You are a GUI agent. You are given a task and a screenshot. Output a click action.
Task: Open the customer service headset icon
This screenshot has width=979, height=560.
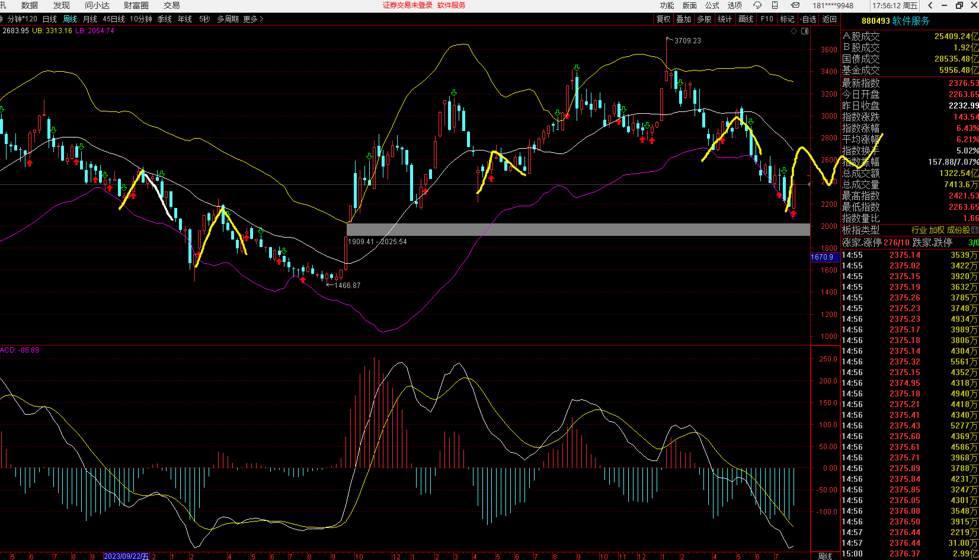(x=757, y=5)
